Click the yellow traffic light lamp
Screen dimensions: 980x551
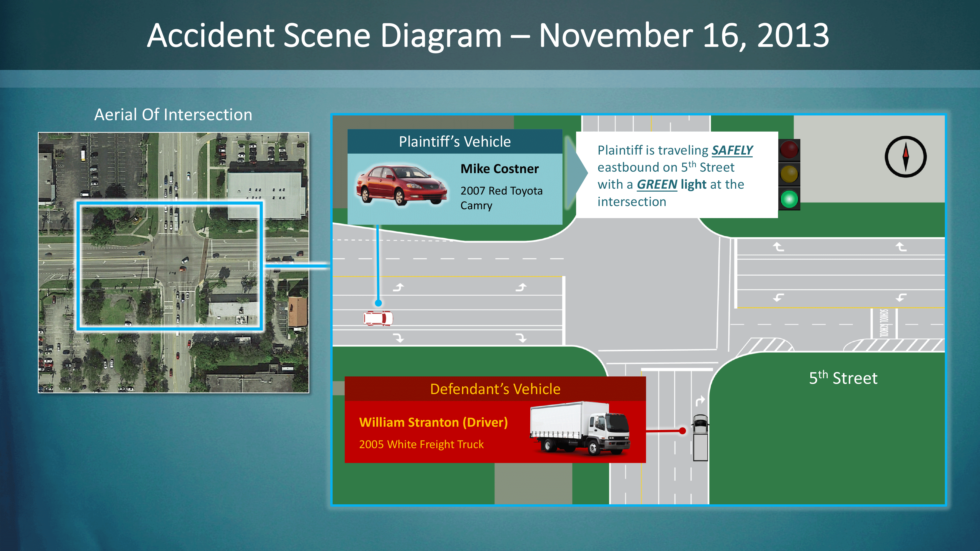789,174
